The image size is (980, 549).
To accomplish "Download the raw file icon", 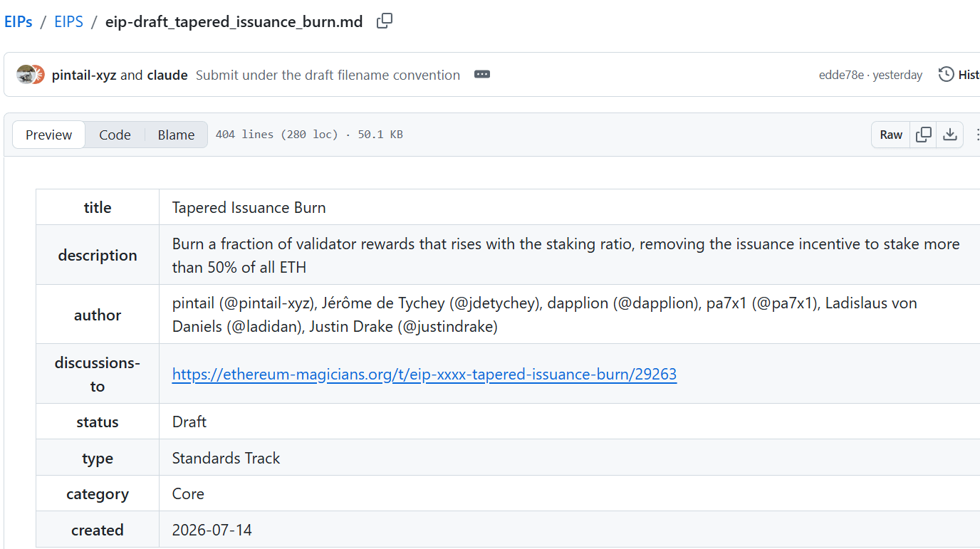I will [950, 135].
